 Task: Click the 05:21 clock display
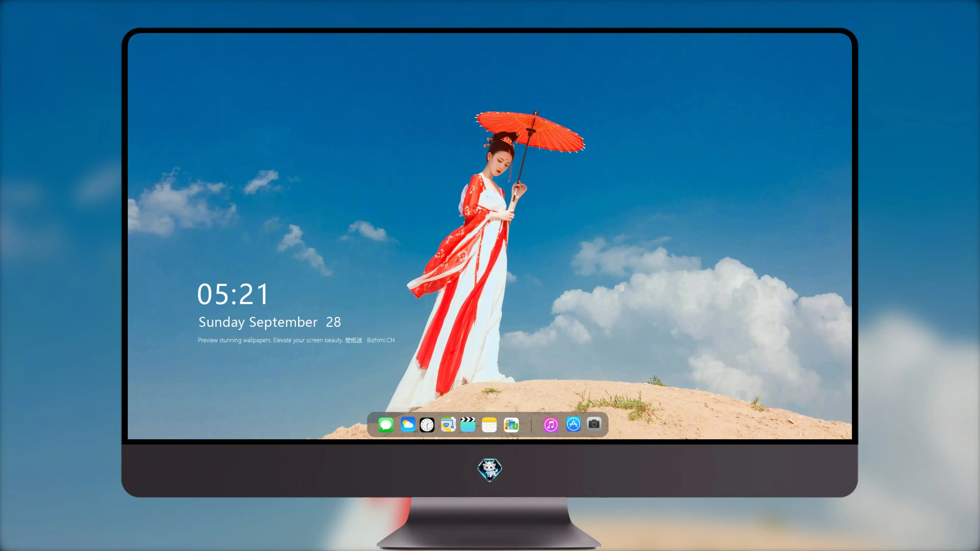(232, 294)
